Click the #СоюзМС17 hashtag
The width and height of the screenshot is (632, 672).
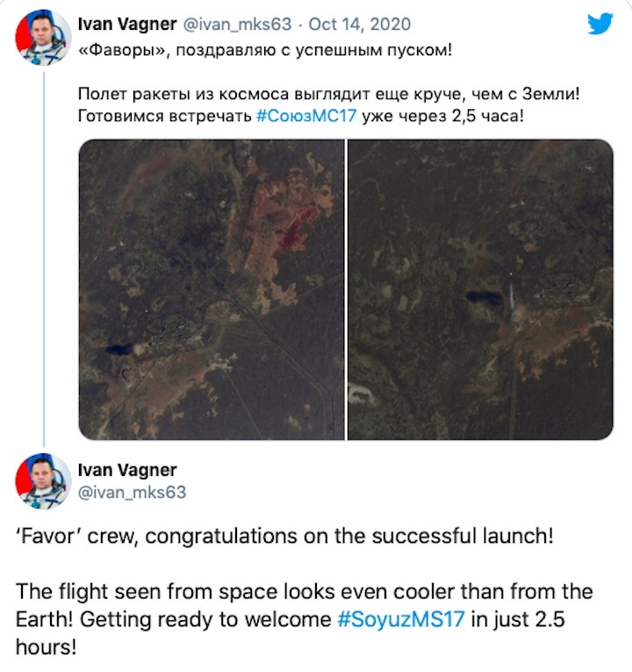click(305, 117)
